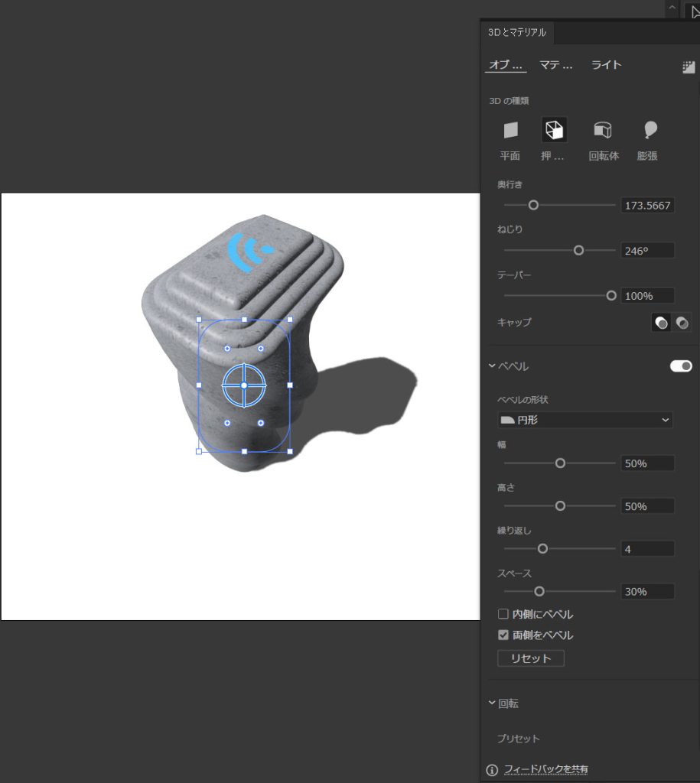The height and width of the screenshot is (783, 700).
Task: Open the フィードバックを共有 link
Action: pos(545,769)
